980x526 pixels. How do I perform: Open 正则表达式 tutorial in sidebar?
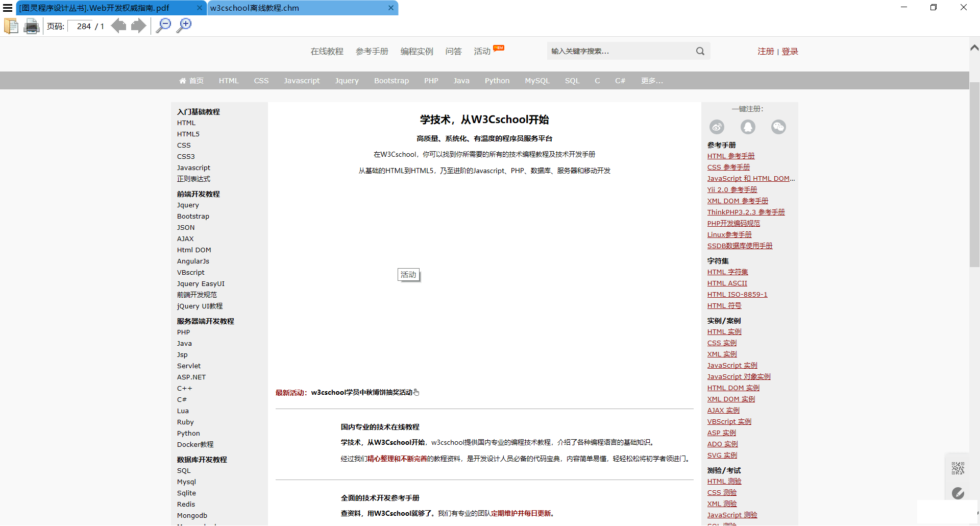pyautogui.click(x=193, y=179)
